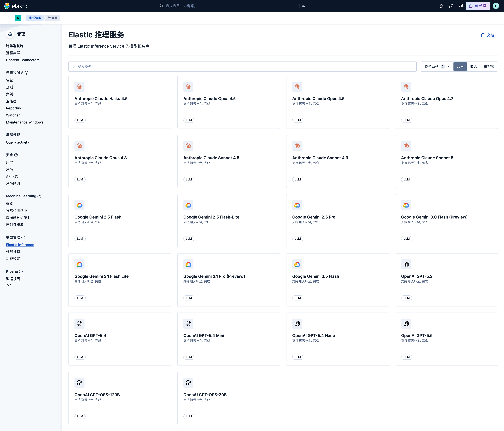The height and width of the screenshot is (431, 504).
Task: Click the Anthropic icon on Claude Sonnet 5 card
Action: tap(406, 146)
